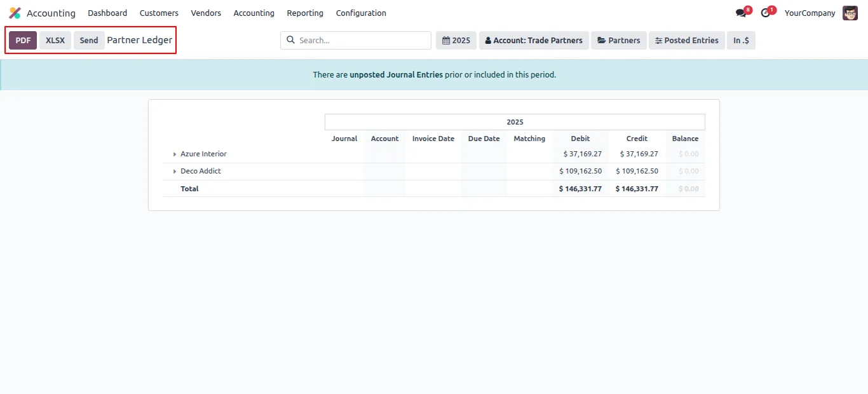
Task: Click the Accounting app title
Action: point(51,13)
